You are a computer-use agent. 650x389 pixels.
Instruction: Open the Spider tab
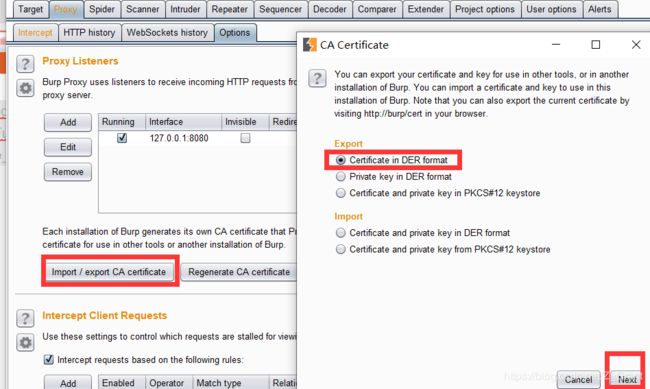tap(102, 9)
